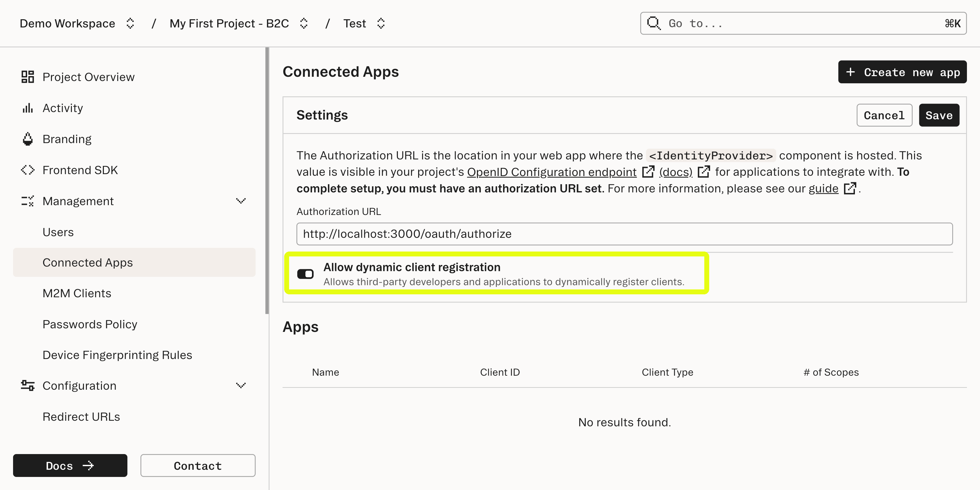The image size is (980, 490).
Task: Click the search magnifier icon
Action: pyautogui.click(x=654, y=23)
